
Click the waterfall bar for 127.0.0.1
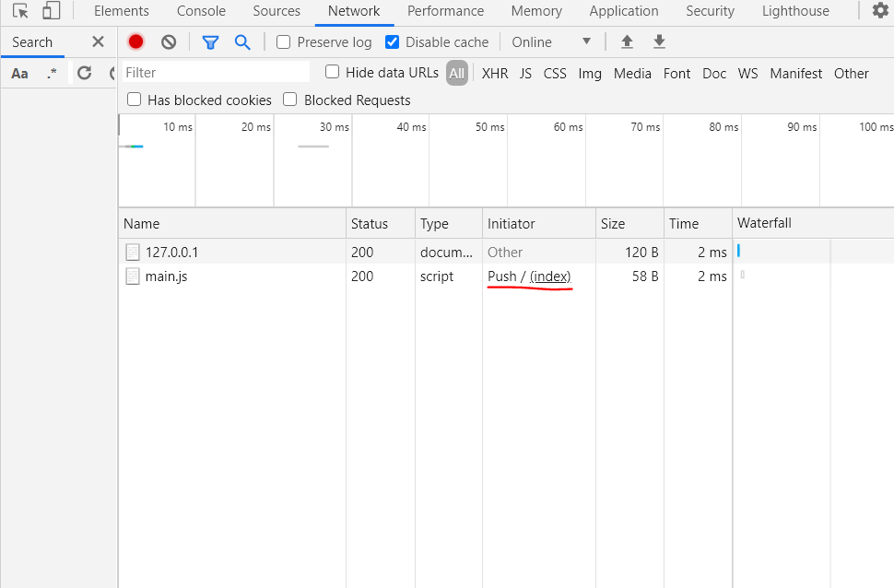[x=739, y=251]
